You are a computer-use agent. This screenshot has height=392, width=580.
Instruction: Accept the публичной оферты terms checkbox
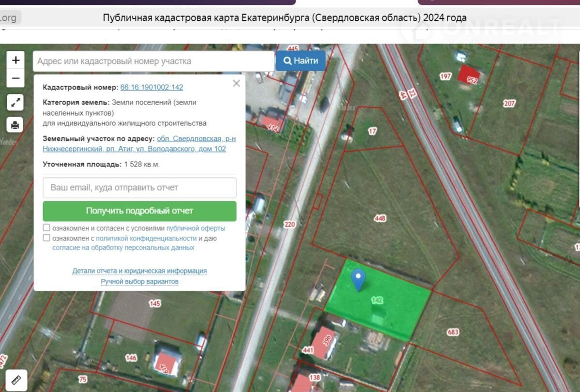click(46, 228)
